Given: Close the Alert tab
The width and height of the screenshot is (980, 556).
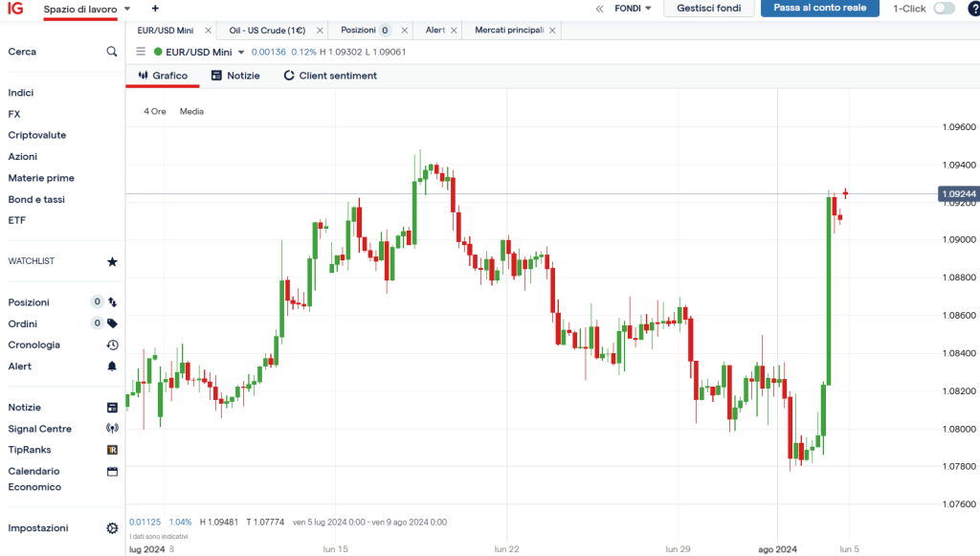Looking at the screenshot, I should 454,30.
